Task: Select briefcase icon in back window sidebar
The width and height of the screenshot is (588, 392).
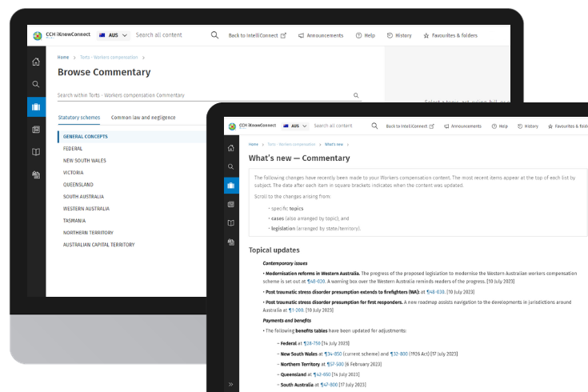Action: pyautogui.click(x=36, y=106)
